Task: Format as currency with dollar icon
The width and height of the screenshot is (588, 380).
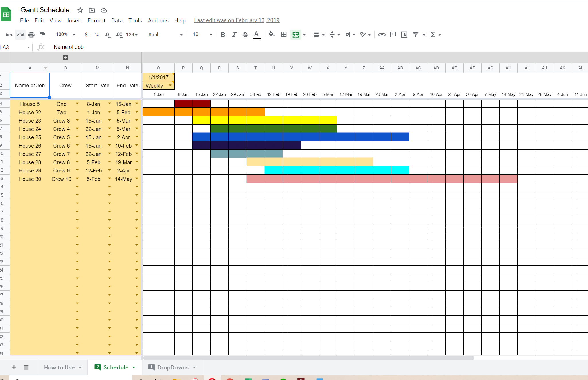Action: pos(86,35)
